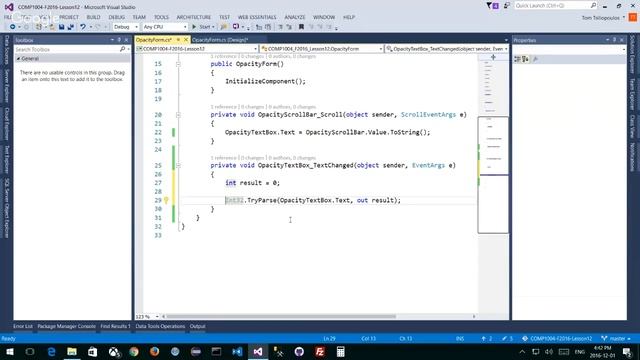Open the FileZilla taskbar icon
The image size is (640, 360).
pos(320,352)
